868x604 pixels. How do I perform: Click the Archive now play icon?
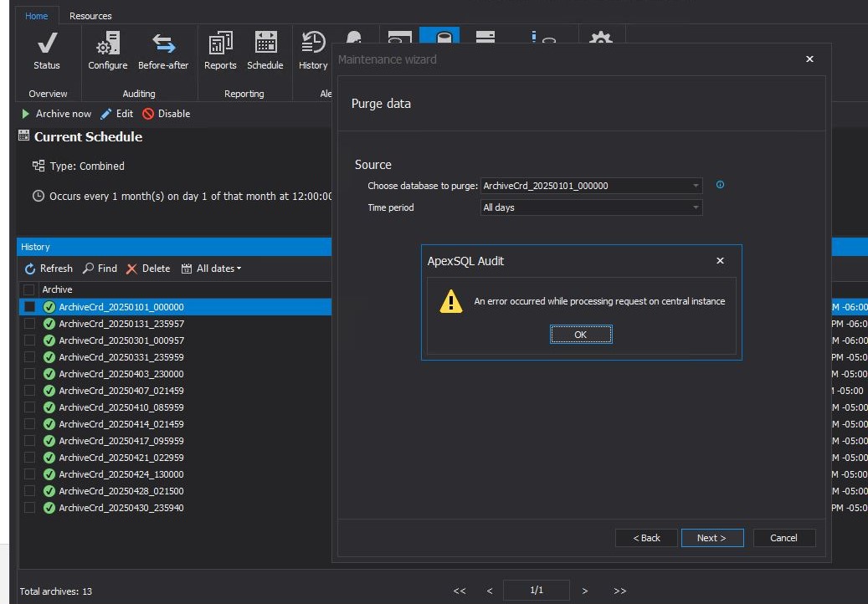click(25, 114)
